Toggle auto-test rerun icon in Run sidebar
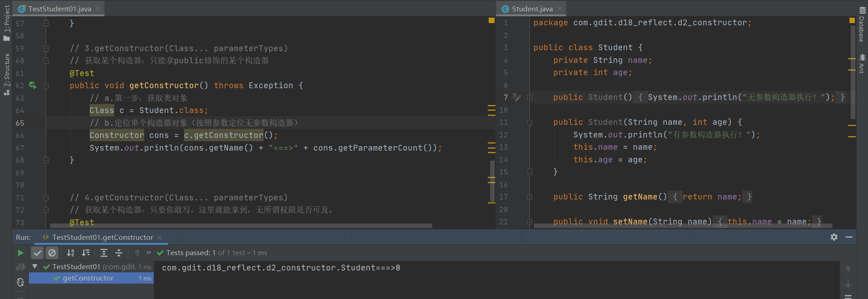The width and height of the screenshot is (868, 299). (x=20, y=282)
